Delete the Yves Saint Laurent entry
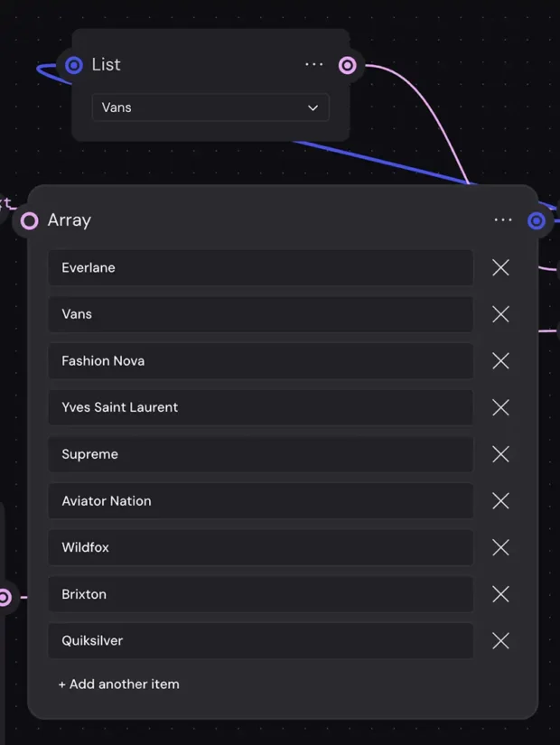The height and width of the screenshot is (745, 560). tap(500, 407)
